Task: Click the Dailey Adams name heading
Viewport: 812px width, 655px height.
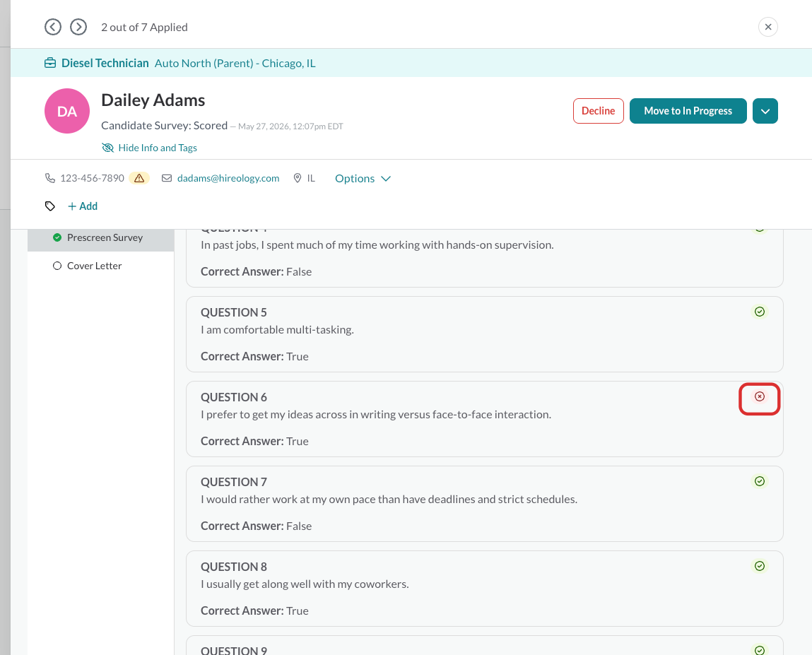Action: 153,100
